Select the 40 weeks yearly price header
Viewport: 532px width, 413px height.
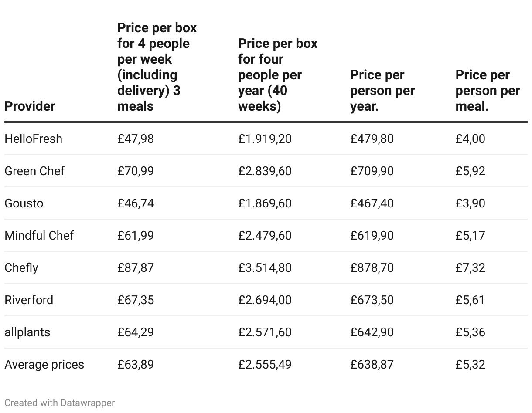[x=278, y=75]
